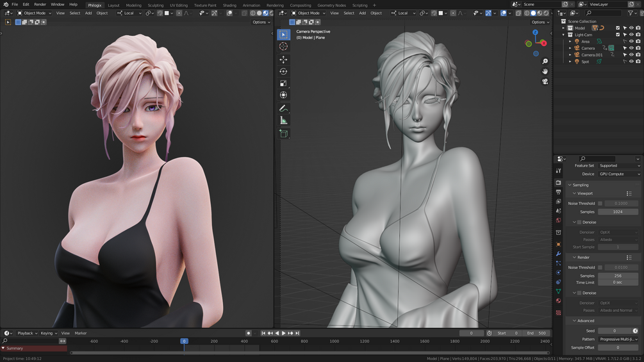Image resolution: width=644 pixels, height=362 pixels.
Task: Select the Move tool
Action: click(283, 60)
